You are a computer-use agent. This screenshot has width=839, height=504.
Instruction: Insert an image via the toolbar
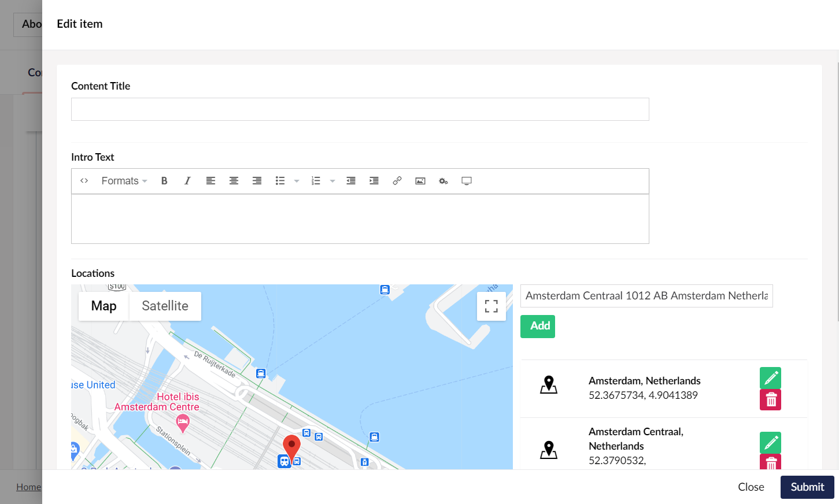coord(420,181)
